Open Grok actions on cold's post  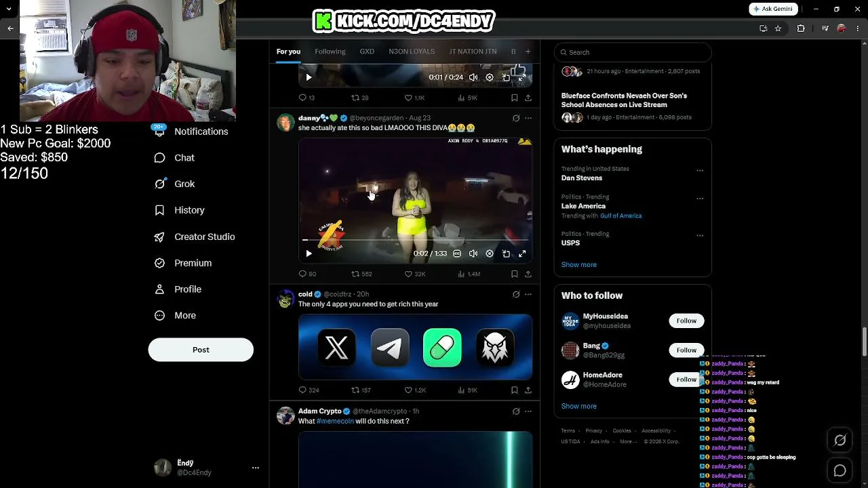tap(516, 294)
